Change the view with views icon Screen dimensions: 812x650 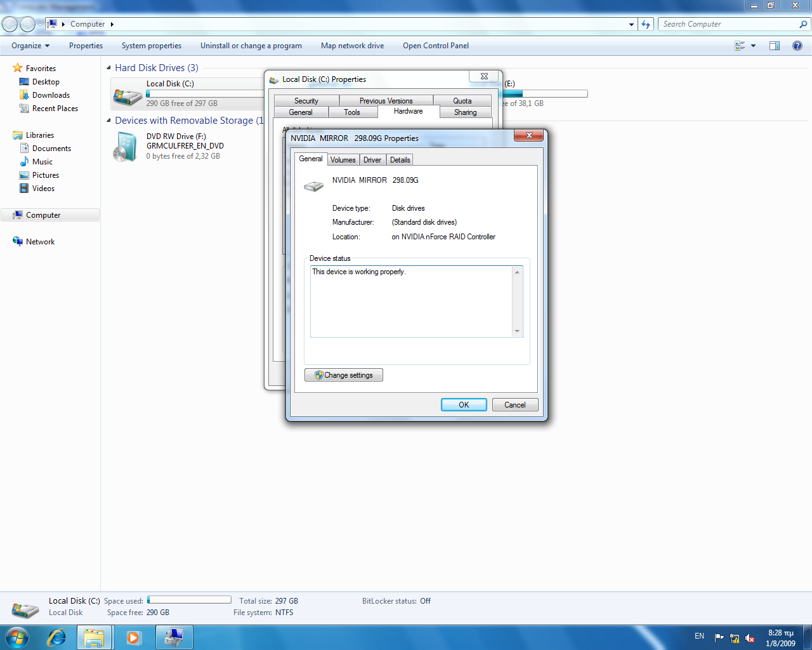pyautogui.click(x=740, y=46)
